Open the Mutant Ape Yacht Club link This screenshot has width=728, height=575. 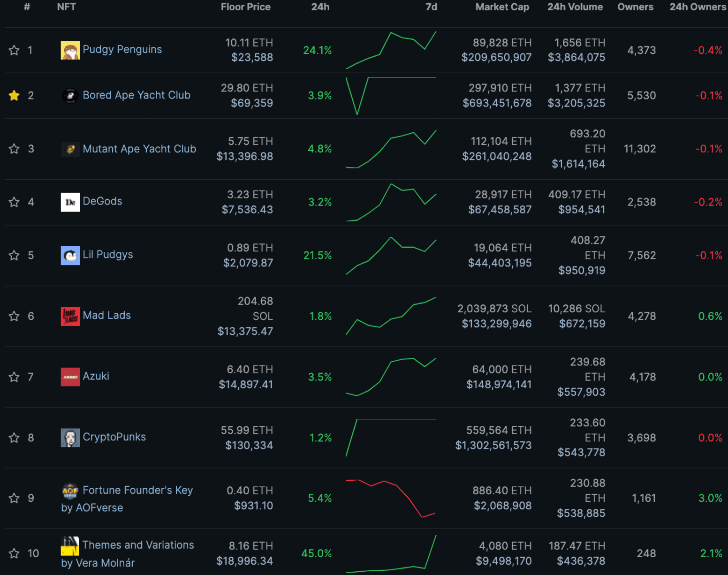(139, 149)
